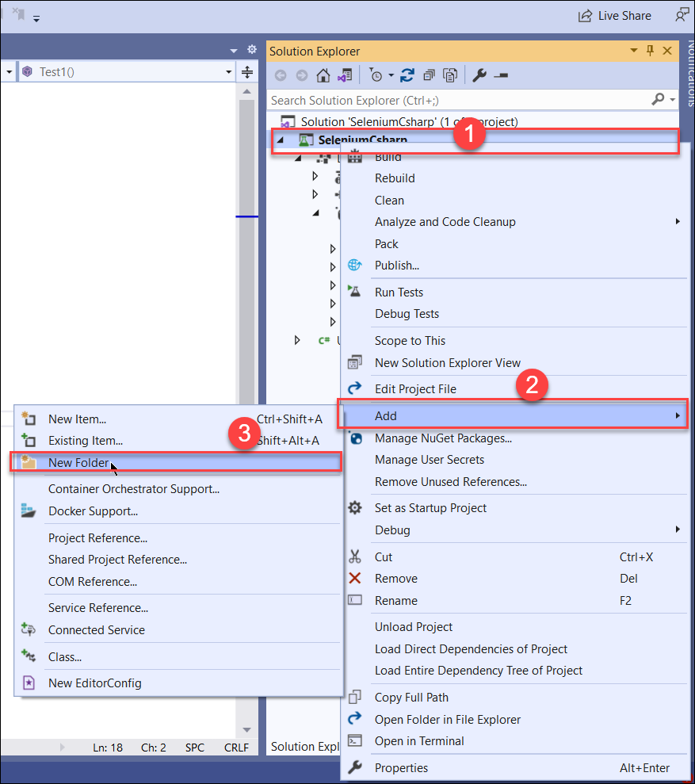Click the Home icon in Solution Explorer

pos(322,75)
